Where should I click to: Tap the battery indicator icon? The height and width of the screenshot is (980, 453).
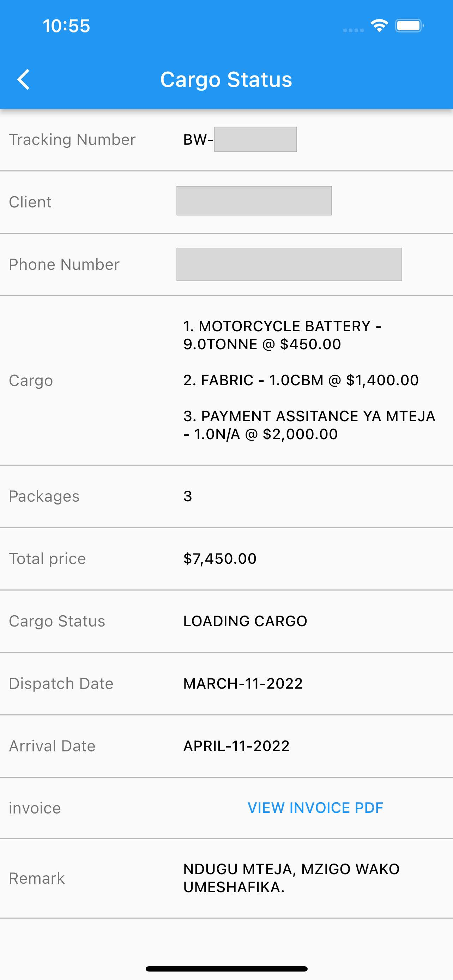coord(410,26)
